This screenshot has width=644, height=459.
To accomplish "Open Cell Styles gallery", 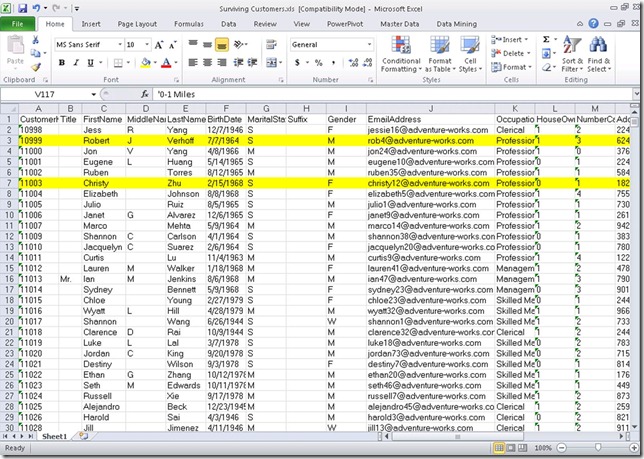I will (x=470, y=54).
